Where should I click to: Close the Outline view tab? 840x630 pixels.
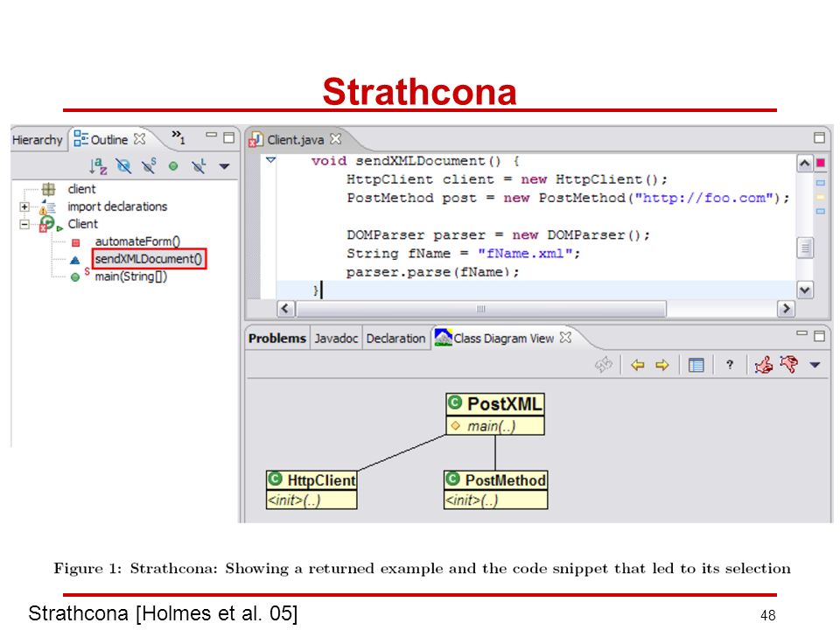(140, 139)
